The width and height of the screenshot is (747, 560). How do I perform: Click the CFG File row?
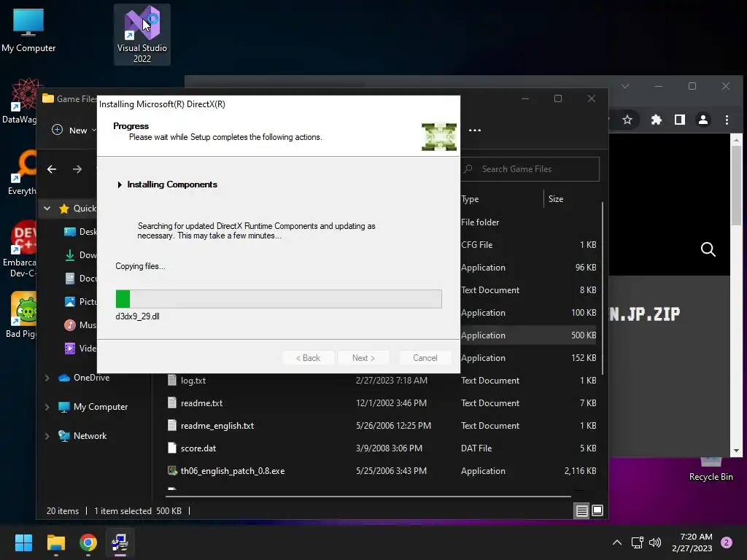[529, 245]
